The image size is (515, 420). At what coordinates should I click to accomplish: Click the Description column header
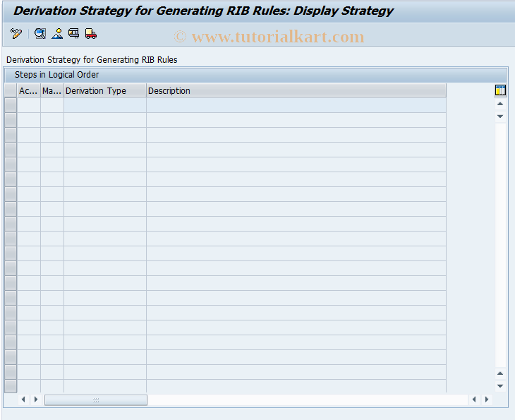[296, 90]
